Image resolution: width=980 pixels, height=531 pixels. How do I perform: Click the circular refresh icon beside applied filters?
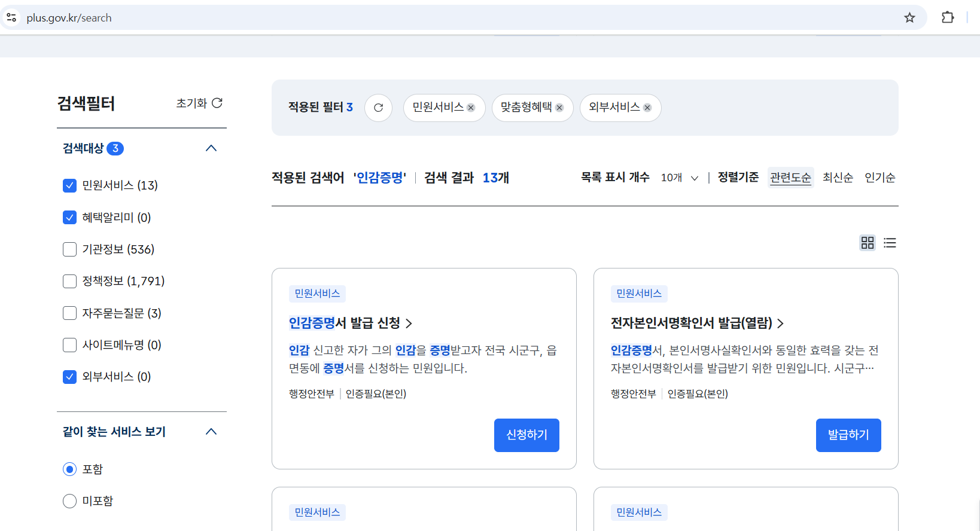[378, 108]
